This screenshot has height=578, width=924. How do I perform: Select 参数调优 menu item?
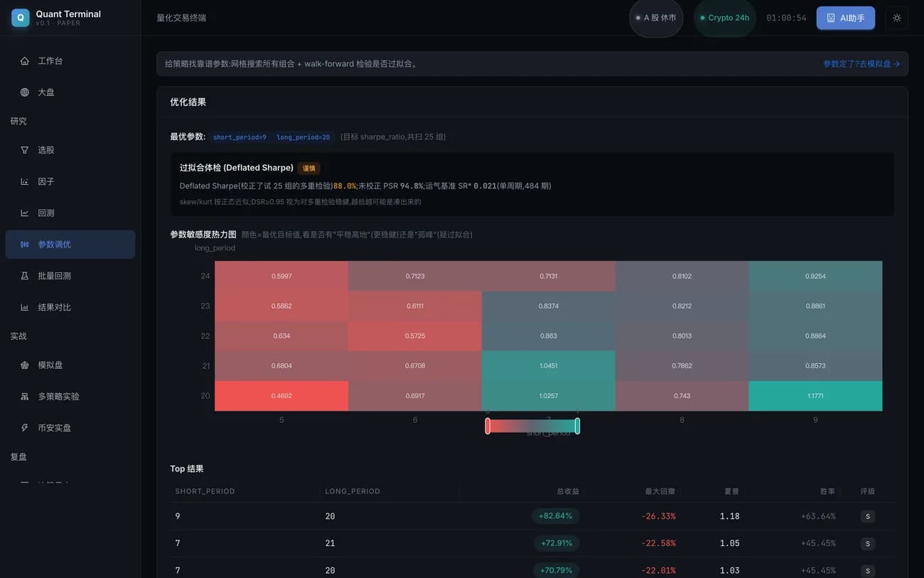tap(70, 245)
